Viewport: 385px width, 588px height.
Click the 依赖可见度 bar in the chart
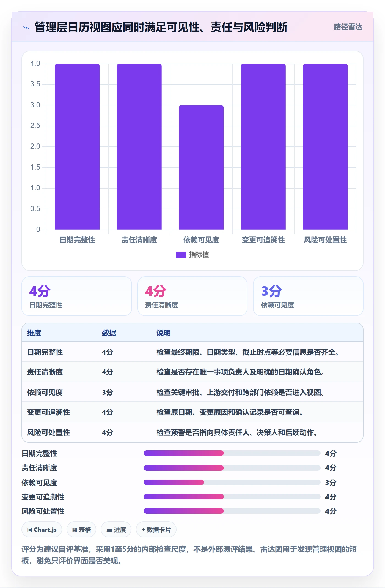point(201,167)
